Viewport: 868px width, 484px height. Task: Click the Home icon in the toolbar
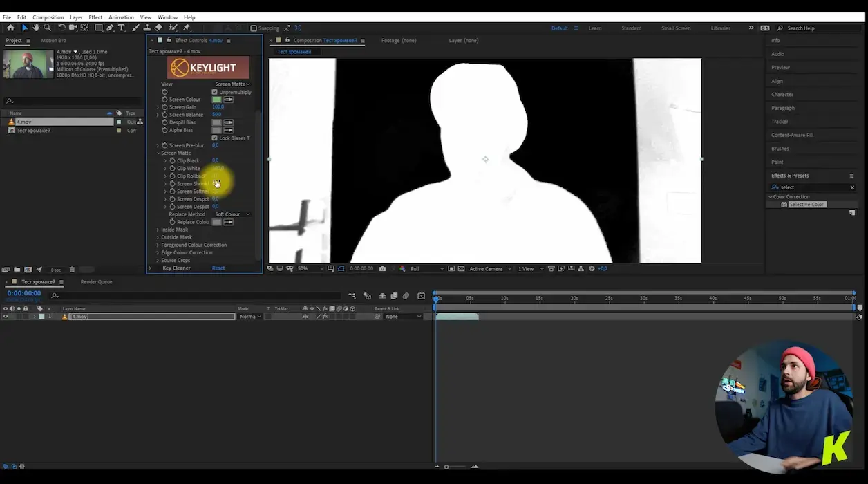tap(10, 28)
